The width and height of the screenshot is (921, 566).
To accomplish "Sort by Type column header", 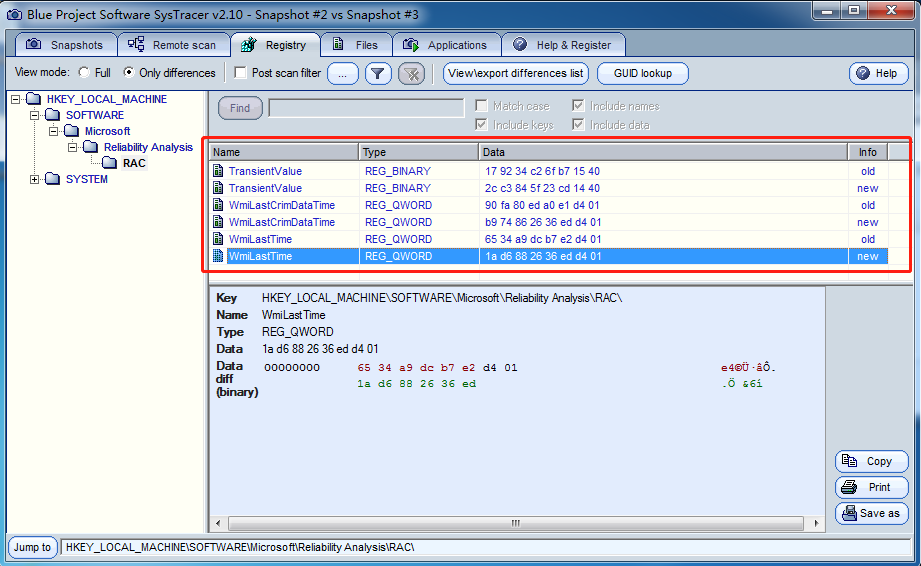I will pyautogui.click(x=419, y=152).
